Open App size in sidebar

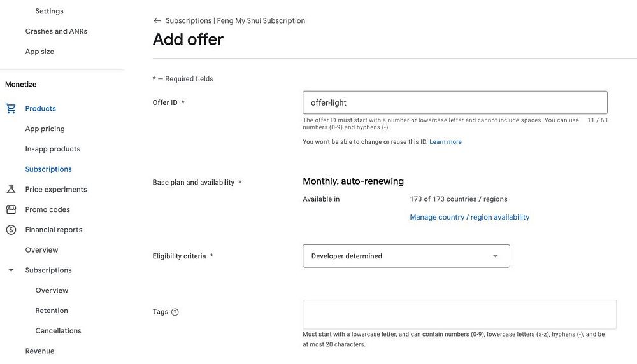pos(39,52)
